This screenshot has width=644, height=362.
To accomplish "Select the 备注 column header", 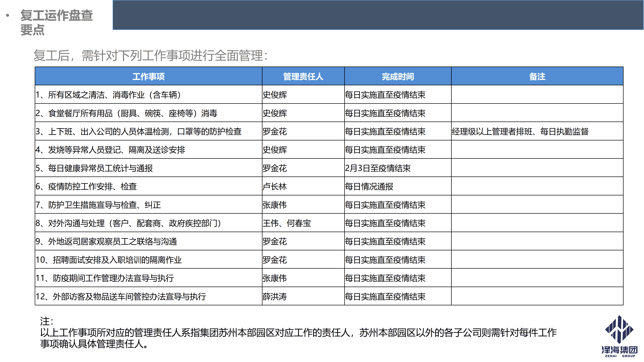I will point(537,76).
